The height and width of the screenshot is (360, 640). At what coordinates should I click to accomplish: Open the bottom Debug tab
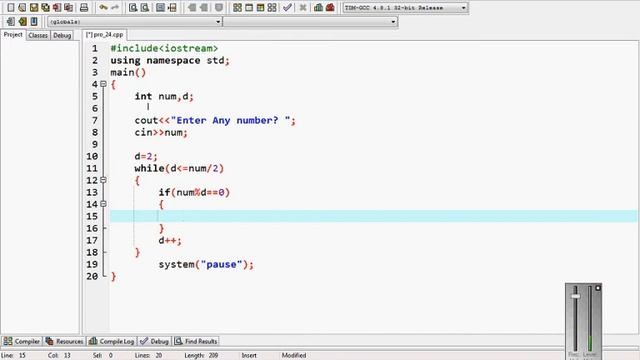coord(154,341)
